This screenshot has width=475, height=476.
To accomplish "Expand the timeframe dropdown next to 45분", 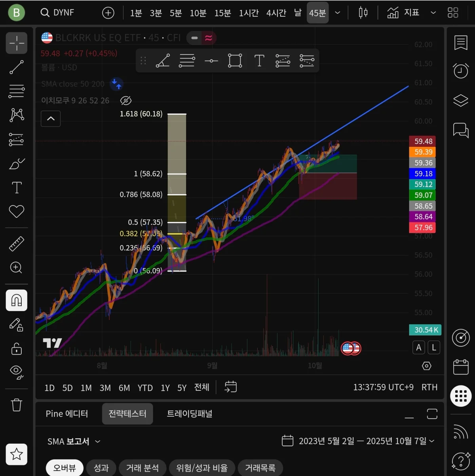I will (x=337, y=12).
